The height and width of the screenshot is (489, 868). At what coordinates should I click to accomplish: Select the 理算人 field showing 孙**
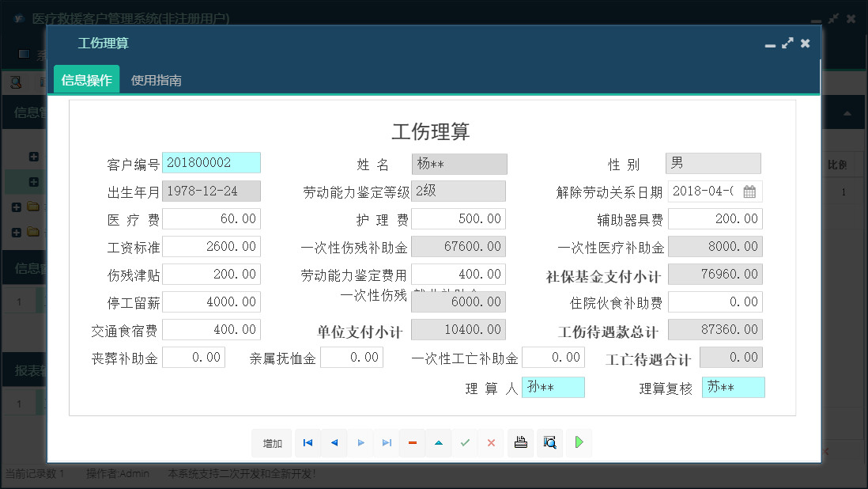[553, 387]
